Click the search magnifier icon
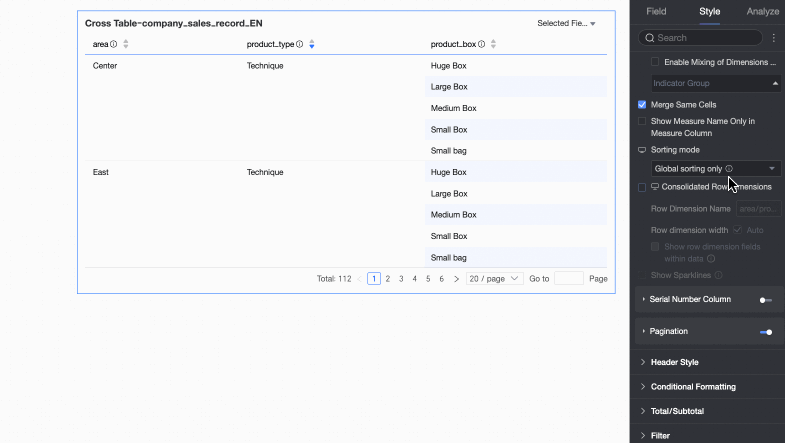Image resolution: width=785 pixels, height=443 pixels. coord(650,38)
